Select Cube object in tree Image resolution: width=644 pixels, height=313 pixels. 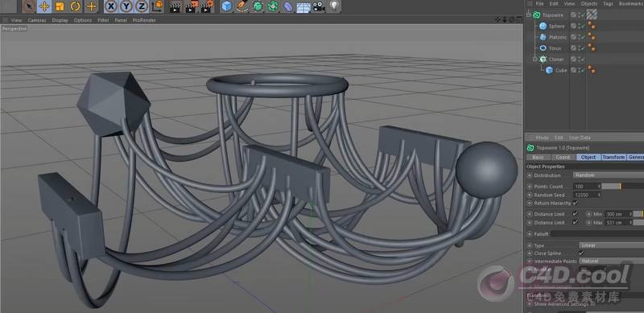tap(561, 70)
